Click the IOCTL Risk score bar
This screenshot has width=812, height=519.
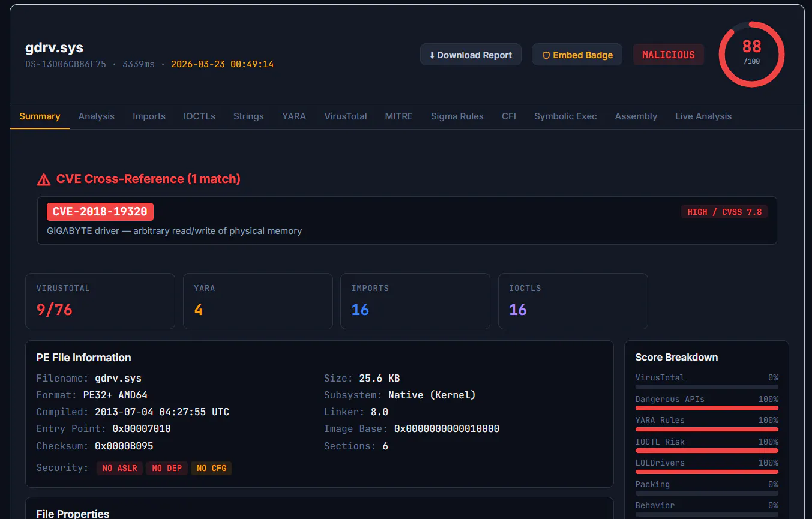[707, 451]
